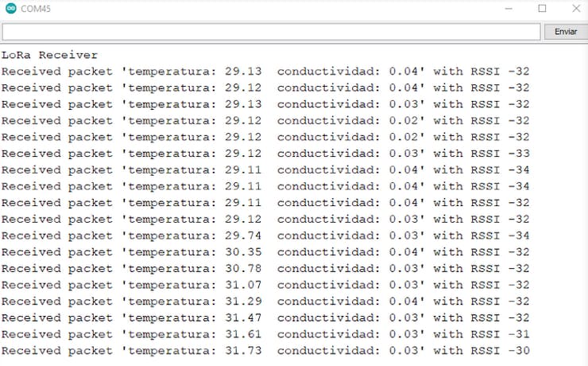Focus the serial message input field
This screenshot has height=366, width=588.
[270, 32]
